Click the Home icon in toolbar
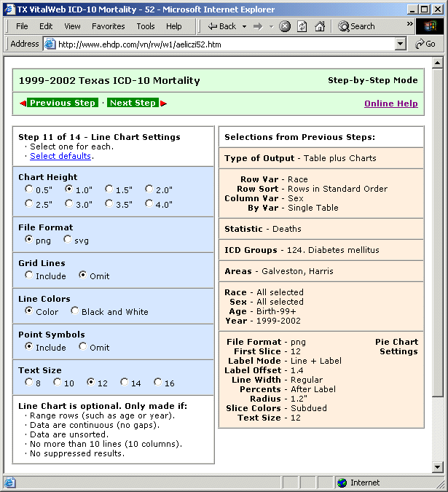The image size is (448, 492). pos(320,26)
